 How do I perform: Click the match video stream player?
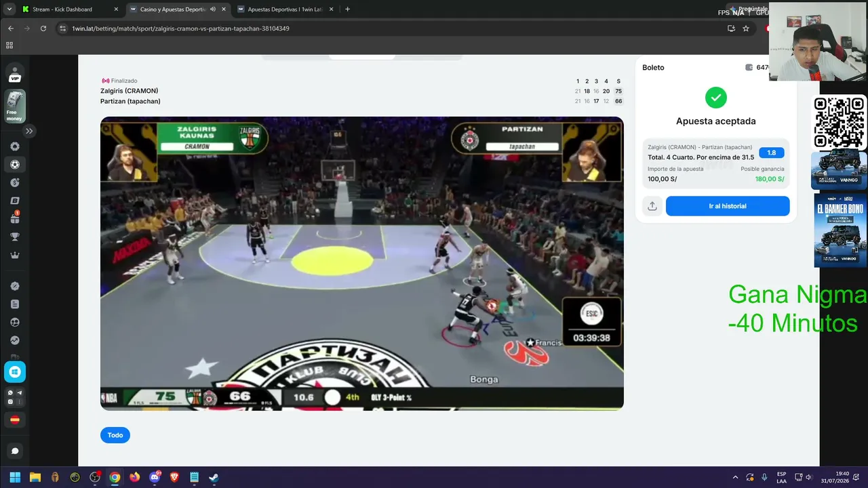click(362, 263)
